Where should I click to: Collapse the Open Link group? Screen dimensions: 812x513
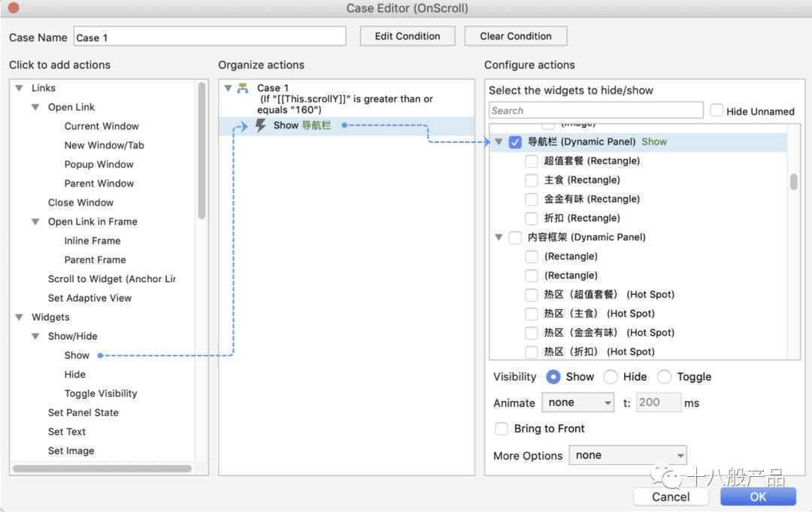[35, 108]
